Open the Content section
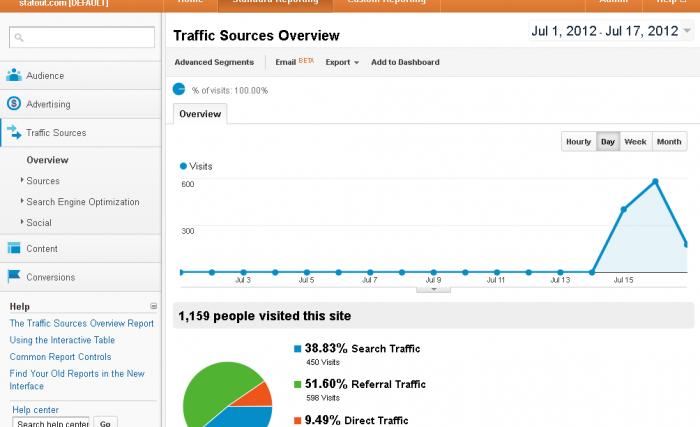Viewport: 700px width, 427px height. pyautogui.click(x=80, y=248)
